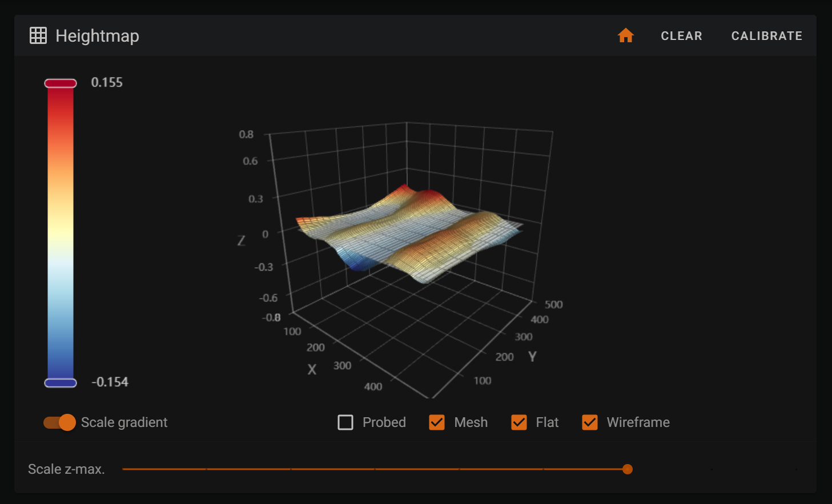Click the 0.155 maximum value label
This screenshot has height=504, width=832.
click(107, 83)
